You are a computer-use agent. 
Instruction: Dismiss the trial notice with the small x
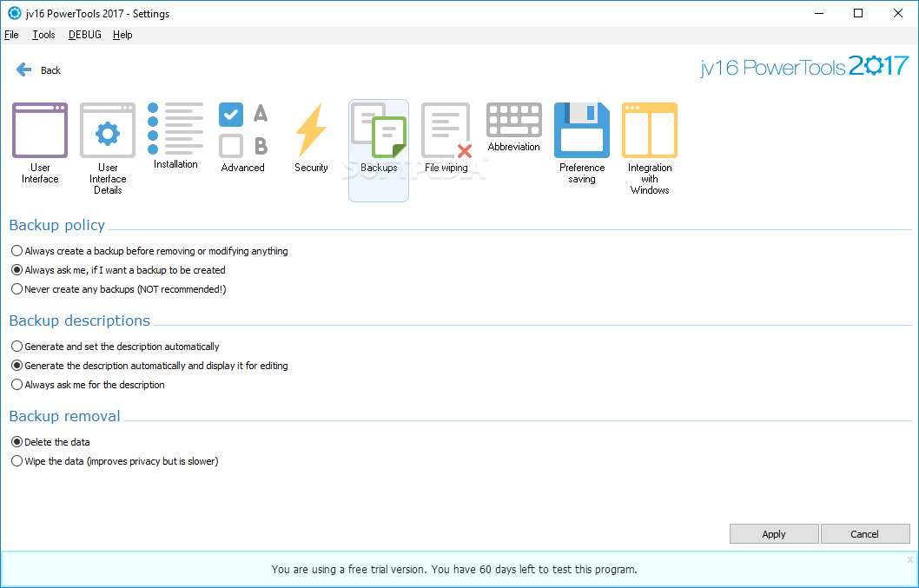click(x=910, y=560)
